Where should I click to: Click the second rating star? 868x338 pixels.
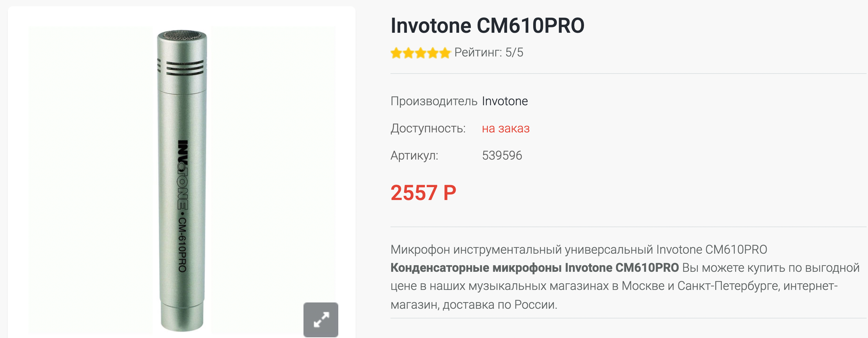tap(408, 53)
